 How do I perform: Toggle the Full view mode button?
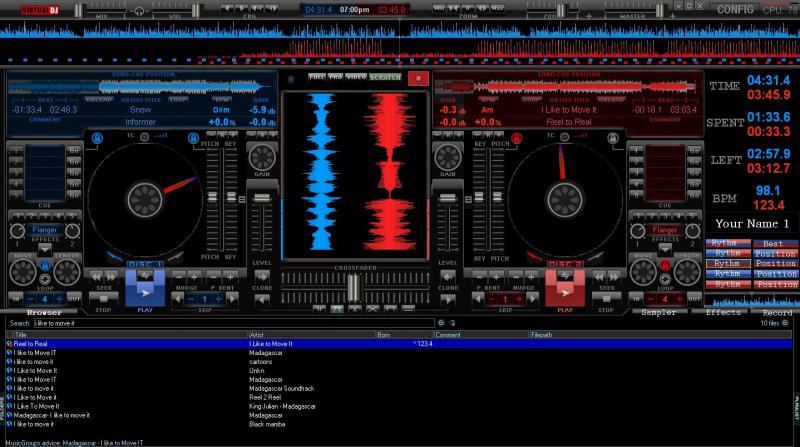[317, 77]
